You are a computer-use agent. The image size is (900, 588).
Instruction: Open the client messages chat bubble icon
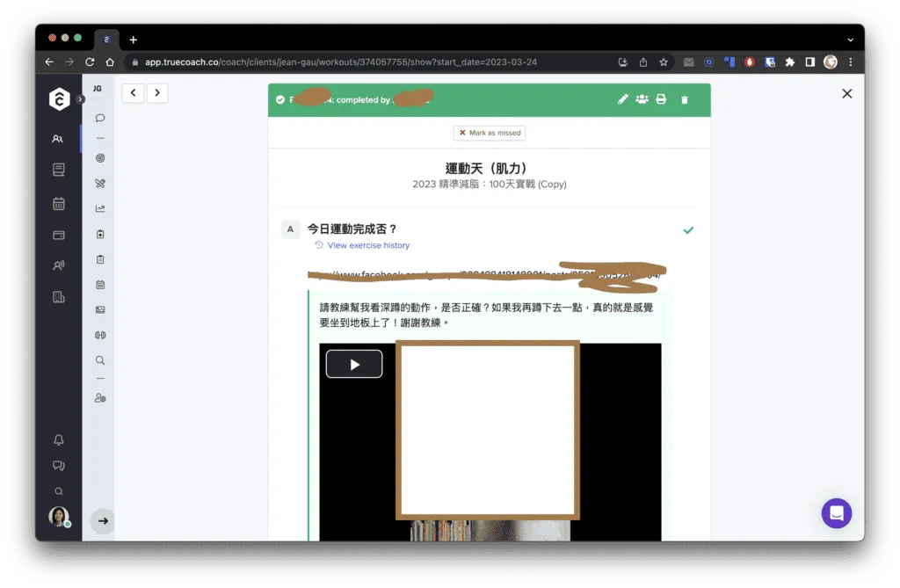[x=100, y=118]
